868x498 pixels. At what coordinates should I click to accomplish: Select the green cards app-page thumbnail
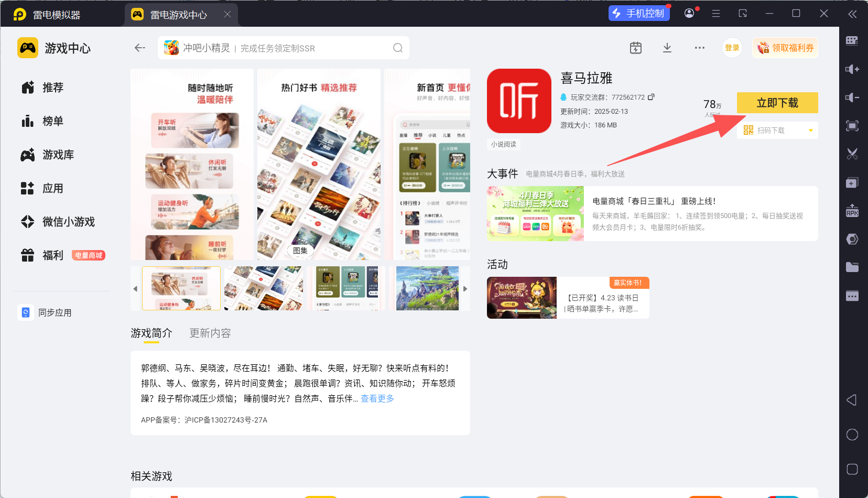346,288
